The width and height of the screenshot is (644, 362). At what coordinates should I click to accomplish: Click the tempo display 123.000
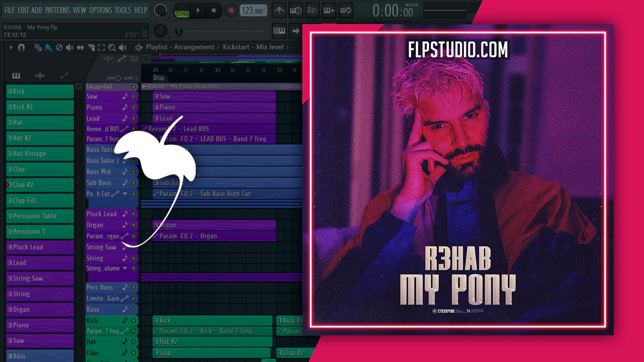tap(253, 11)
